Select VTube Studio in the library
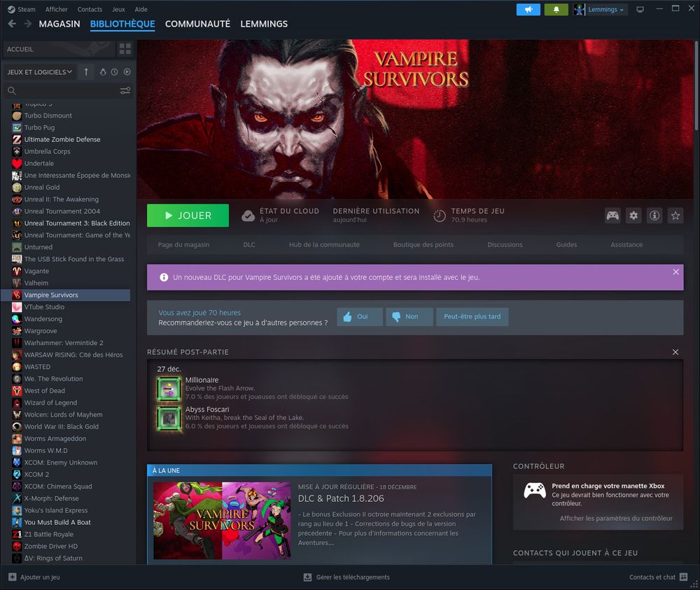Viewport: 700px width, 590px height. 66,307
